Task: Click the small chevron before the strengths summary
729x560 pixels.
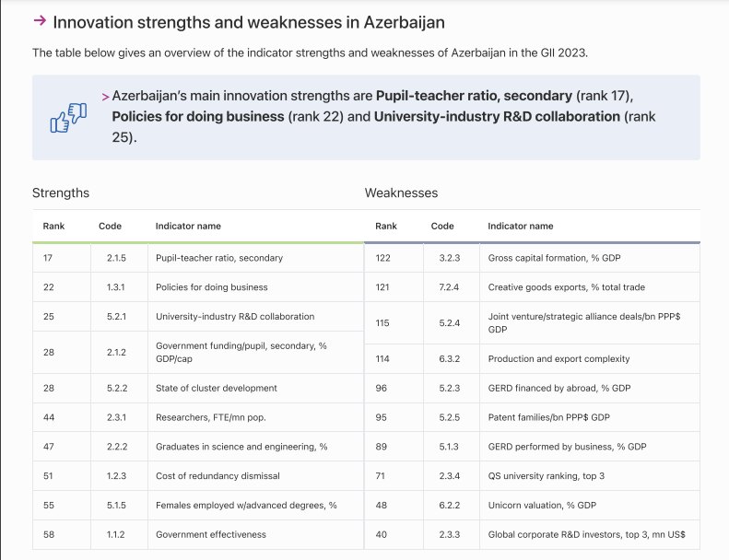Action: (106, 96)
